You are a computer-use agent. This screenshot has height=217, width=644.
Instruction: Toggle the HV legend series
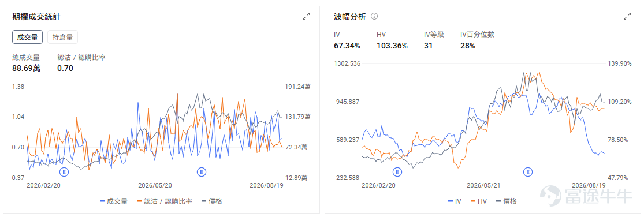[478, 201]
